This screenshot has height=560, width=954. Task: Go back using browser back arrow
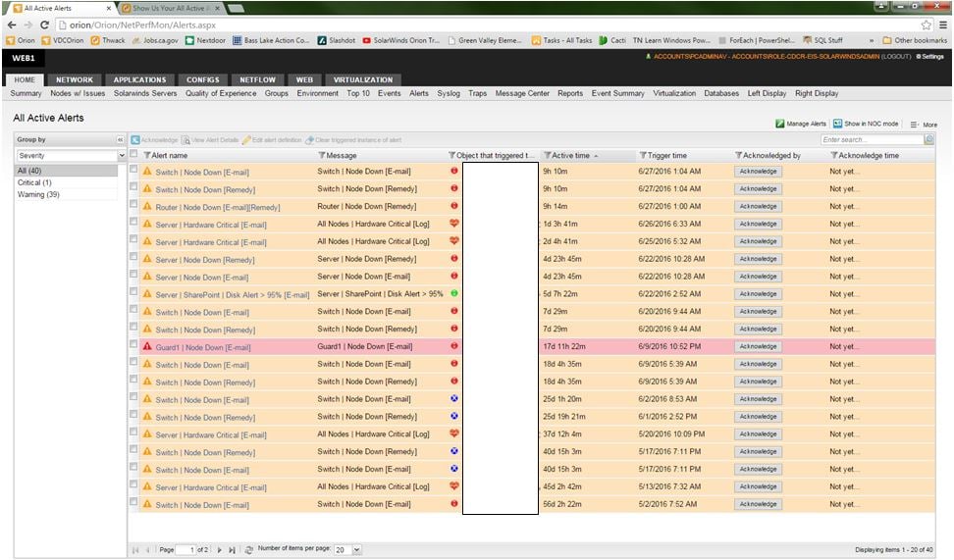click(12, 25)
